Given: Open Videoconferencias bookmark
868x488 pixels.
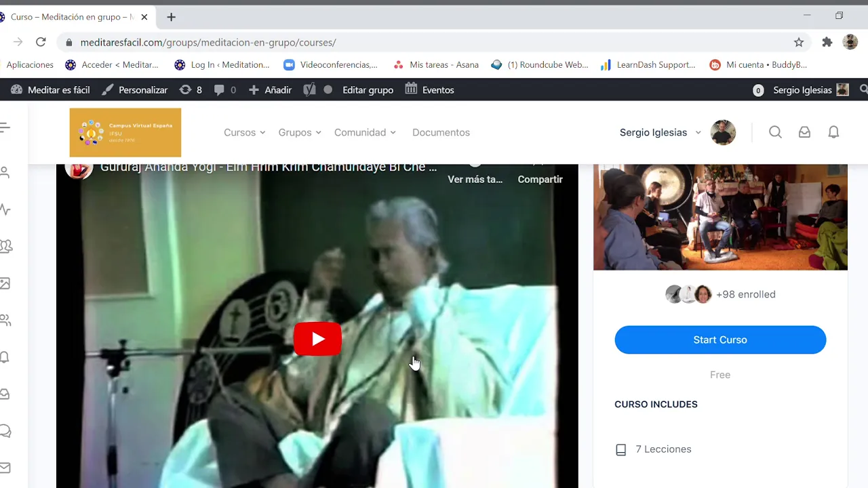Looking at the screenshot, I should (x=331, y=65).
